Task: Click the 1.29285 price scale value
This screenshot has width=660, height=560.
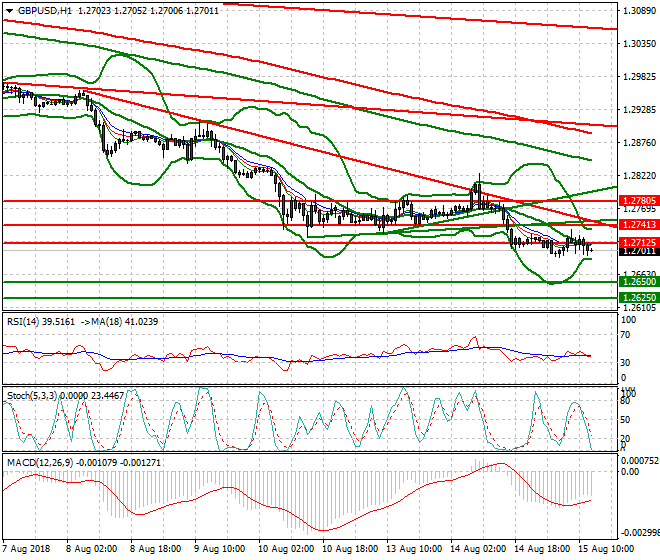Action: tap(639, 109)
